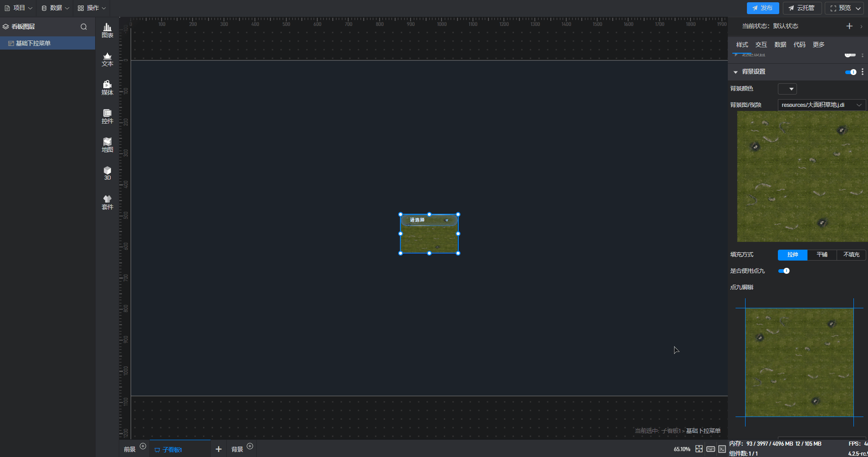Image resolution: width=868 pixels, height=457 pixels.
Task: Open the 文本 text components icon
Action: pos(107,59)
